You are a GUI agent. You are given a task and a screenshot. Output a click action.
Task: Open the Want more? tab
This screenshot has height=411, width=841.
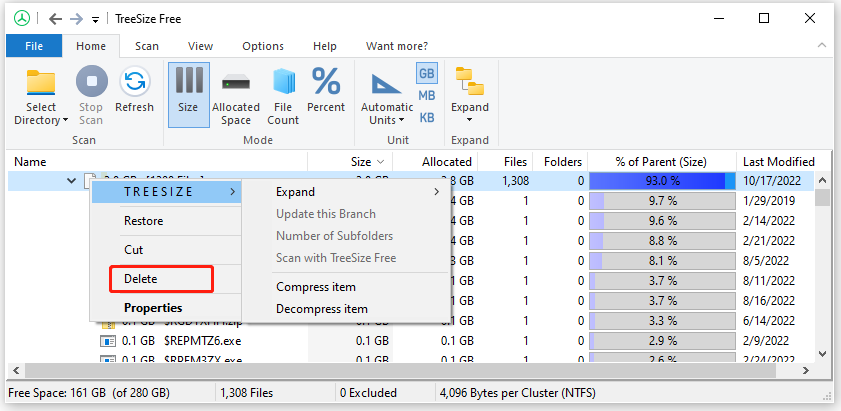(397, 46)
